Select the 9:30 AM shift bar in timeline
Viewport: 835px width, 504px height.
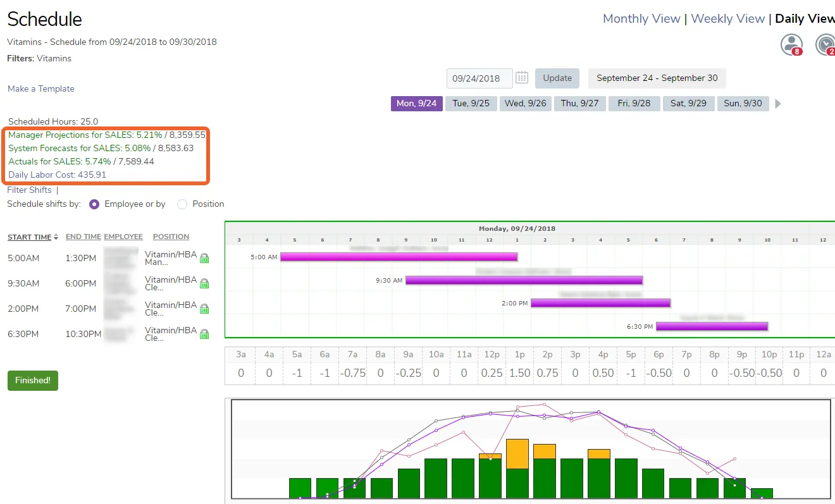pos(524,280)
